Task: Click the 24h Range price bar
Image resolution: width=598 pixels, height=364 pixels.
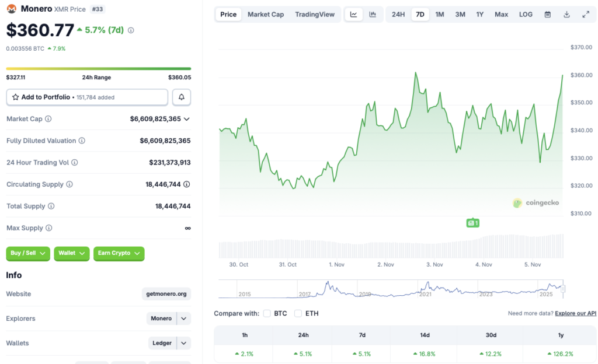Action: coord(98,67)
